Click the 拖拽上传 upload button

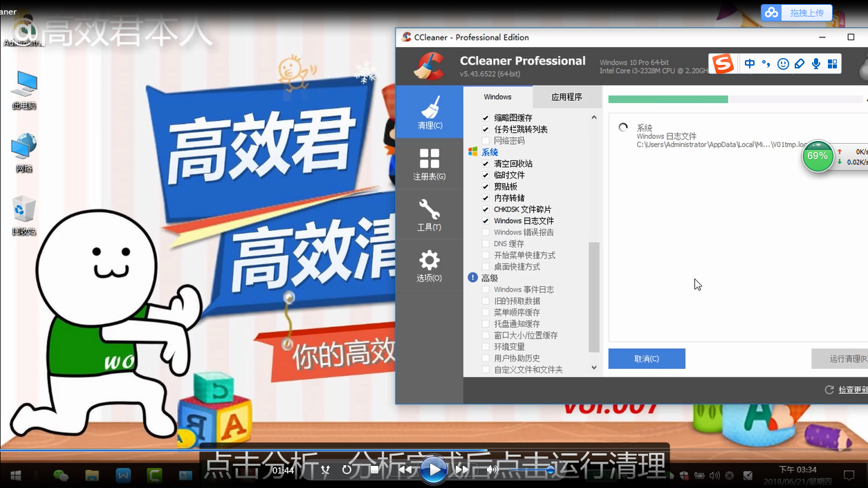[806, 12]
